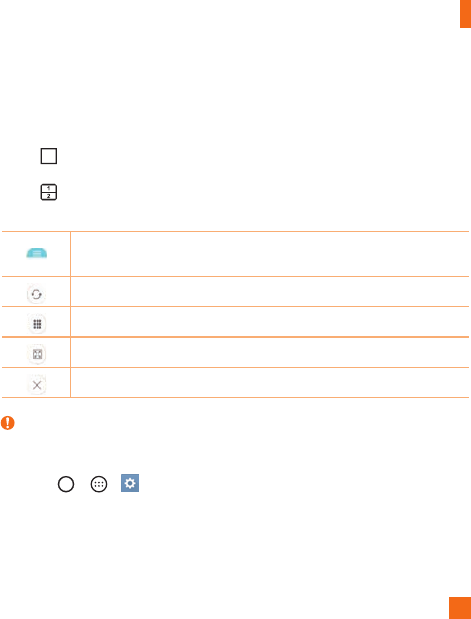Select pane 1 of the Dual window icon
This screenshot has height=619, width=471.
[x=49, y=188]
